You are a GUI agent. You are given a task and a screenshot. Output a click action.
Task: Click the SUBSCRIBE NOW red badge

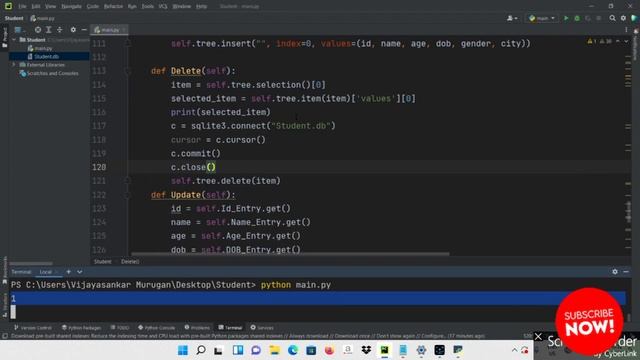pos(589,321)
